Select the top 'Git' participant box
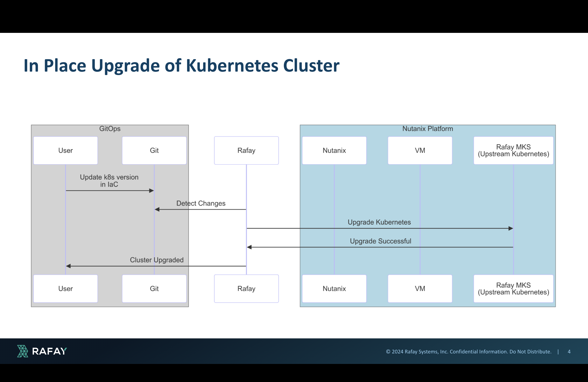The width and height of the screenshot is (588, 382). tap(154, 151)
